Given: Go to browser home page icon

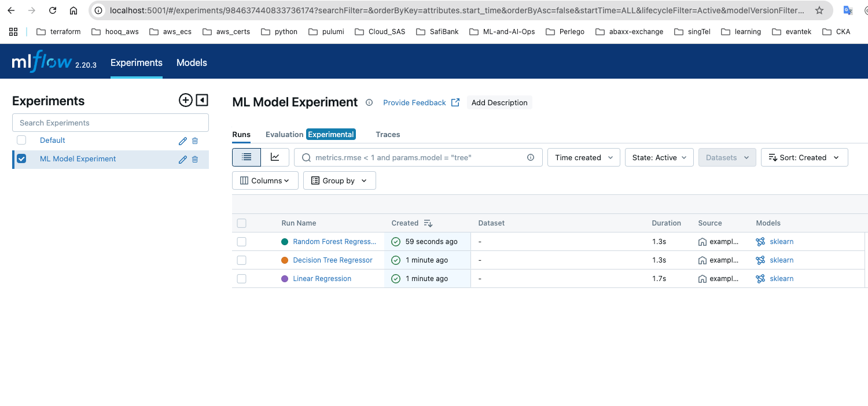Looking at the screenshot, I should tap(73, 10).
